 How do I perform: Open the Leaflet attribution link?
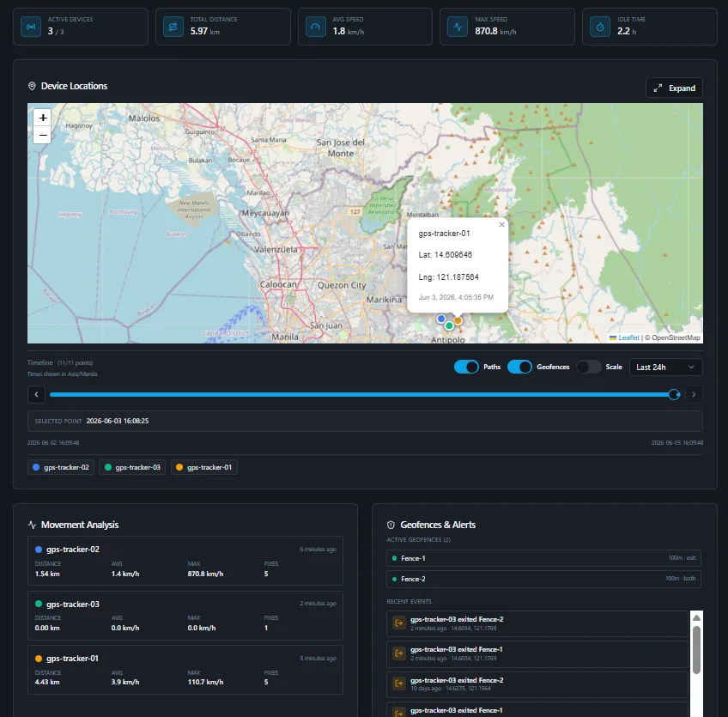(628, 337)
